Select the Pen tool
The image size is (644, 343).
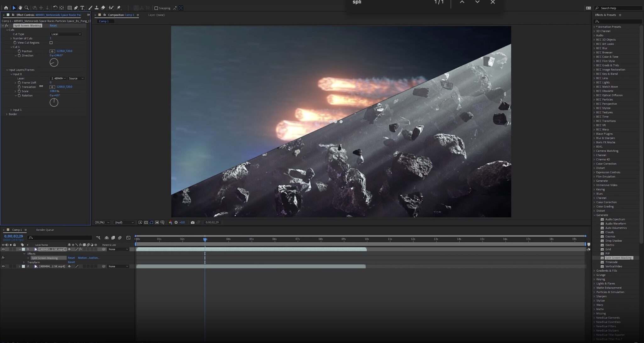(x=76, y=8)
